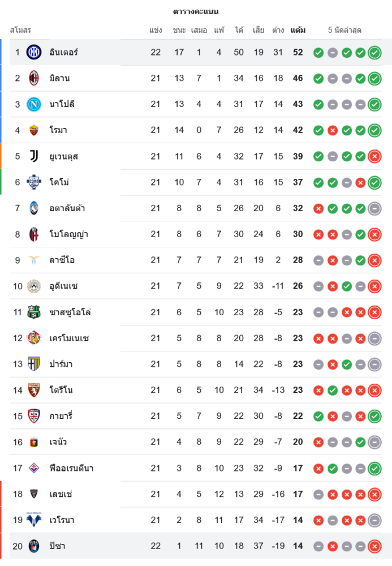Click the สโมสร column header
The width and height of the screenshot is (392, 566).
[20, 30]
